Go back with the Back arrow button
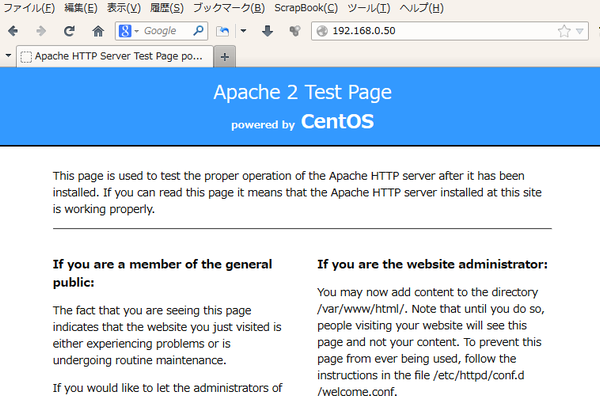Screen dimensions: 600x396 click(x=13, y=31)
